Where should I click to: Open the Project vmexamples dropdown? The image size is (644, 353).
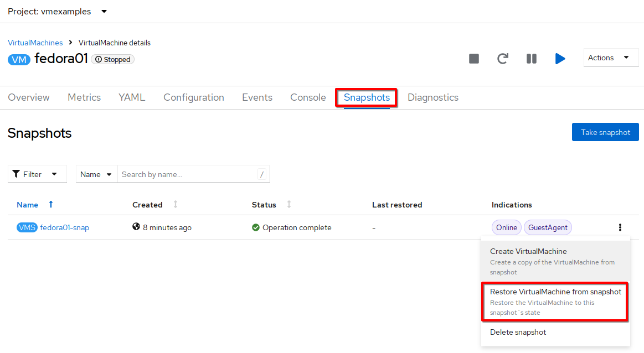point(58,12)
